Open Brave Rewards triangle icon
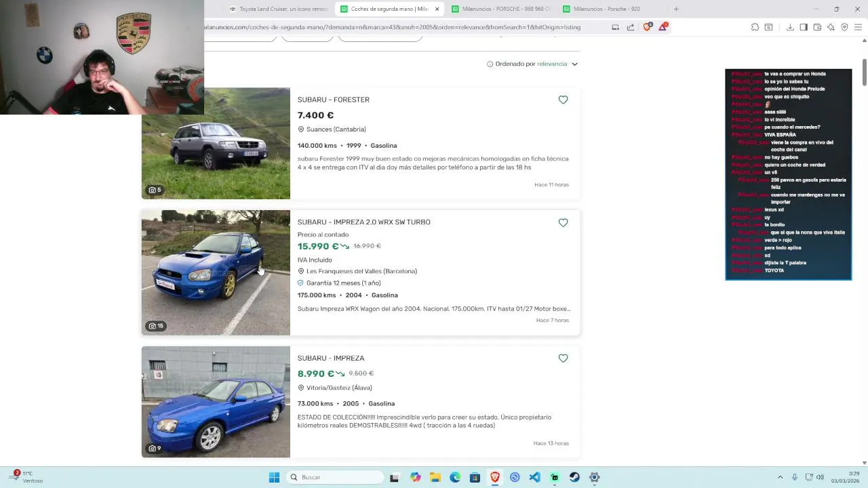 (663, 27)
